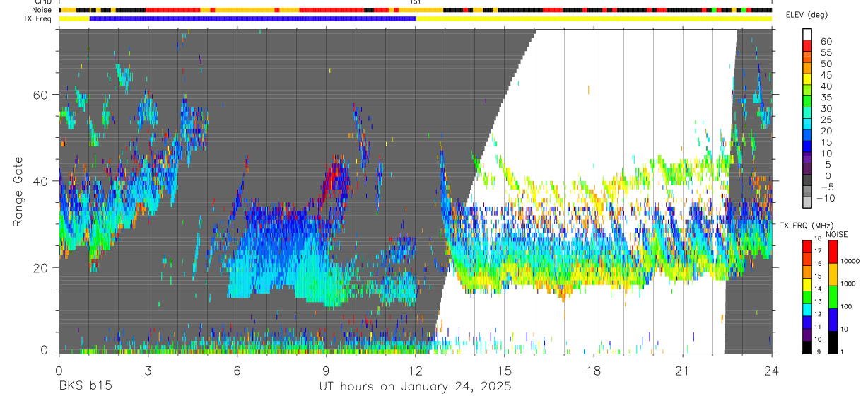Click the '12' tick label on UT hours axis
Screen dimensions: 868x401
[x=415, y=371]
